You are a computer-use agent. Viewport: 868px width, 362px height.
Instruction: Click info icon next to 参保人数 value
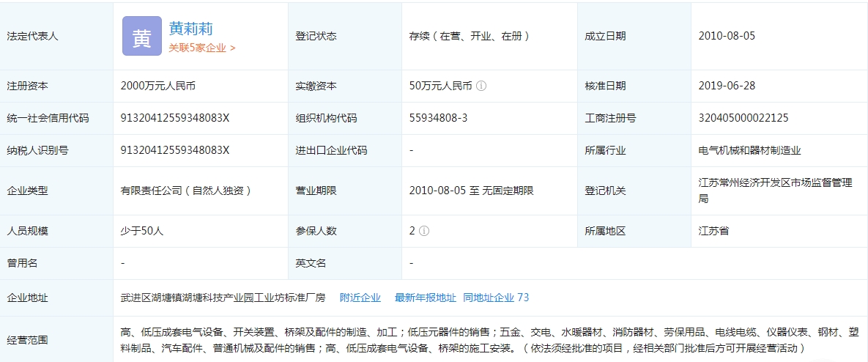point(424,231)
